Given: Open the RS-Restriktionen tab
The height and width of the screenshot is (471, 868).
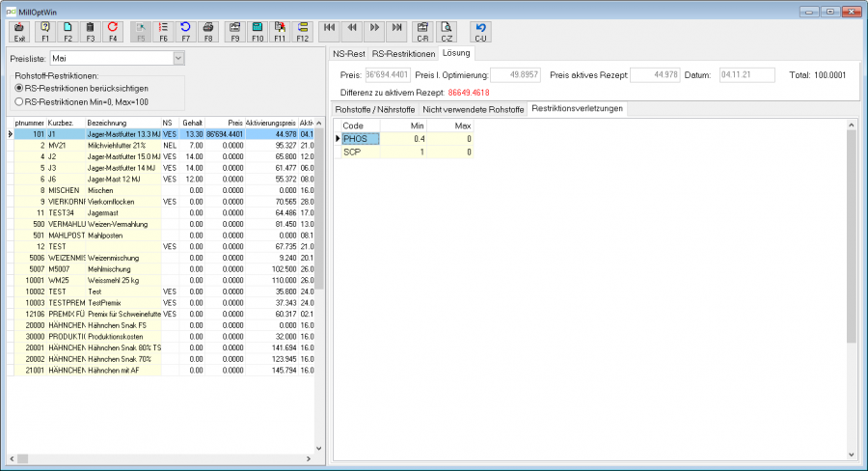Looking at the screenshot, I should click(x=403, y=54).
